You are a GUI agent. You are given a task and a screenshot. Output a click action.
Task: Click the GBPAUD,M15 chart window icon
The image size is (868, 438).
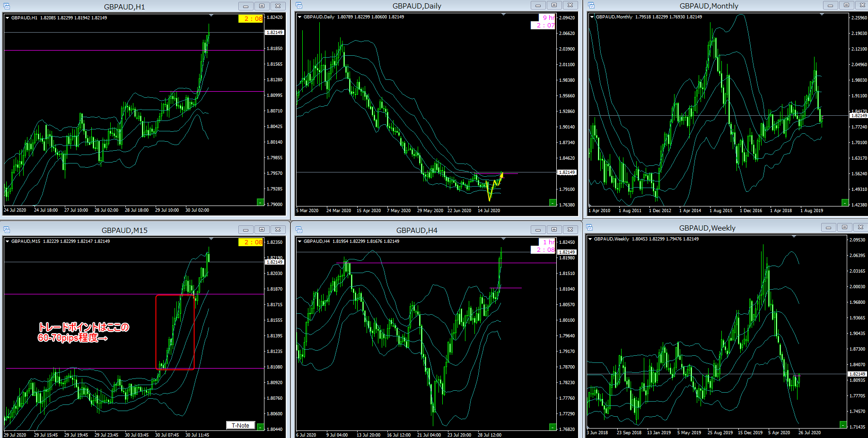pos(7,230)
